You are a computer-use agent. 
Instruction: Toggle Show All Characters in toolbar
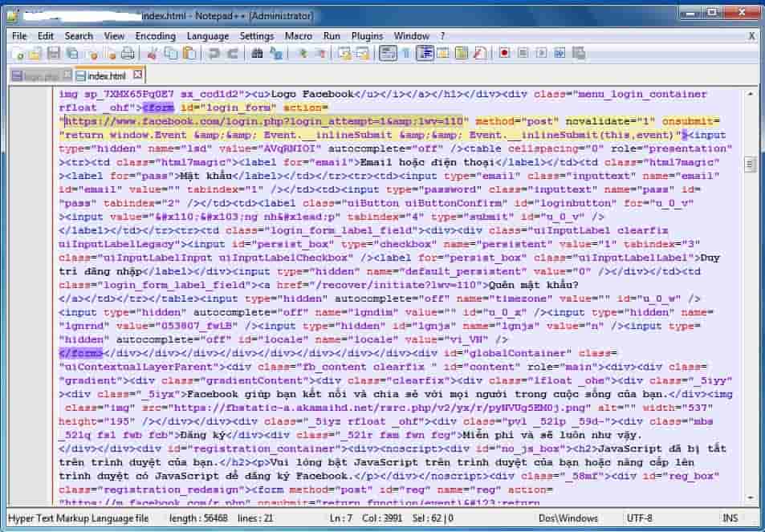[406, 53]
